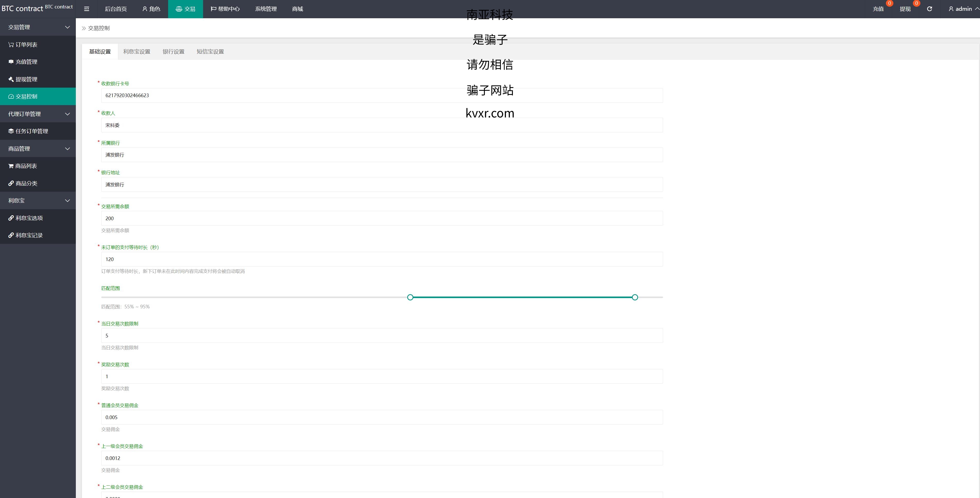Open 商品分类 in sidebar

[x=38, y=183]
